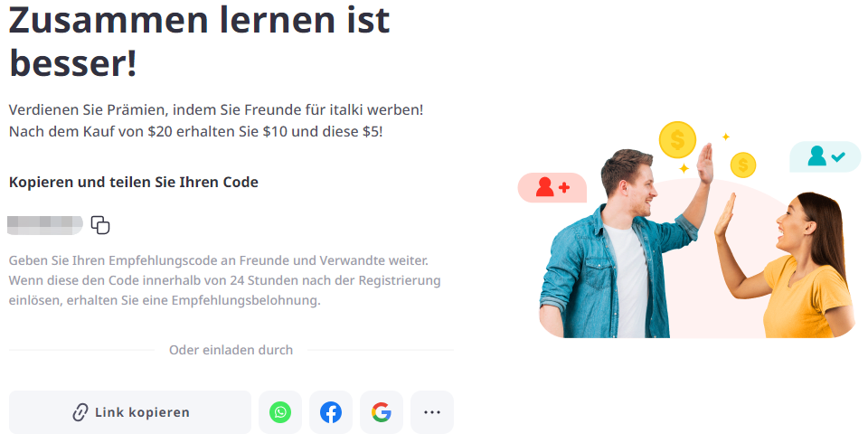The height and width of the screenshot is (443, 868).
Task: Copy the referral code with the copy icon
Action: click(100, 225)
